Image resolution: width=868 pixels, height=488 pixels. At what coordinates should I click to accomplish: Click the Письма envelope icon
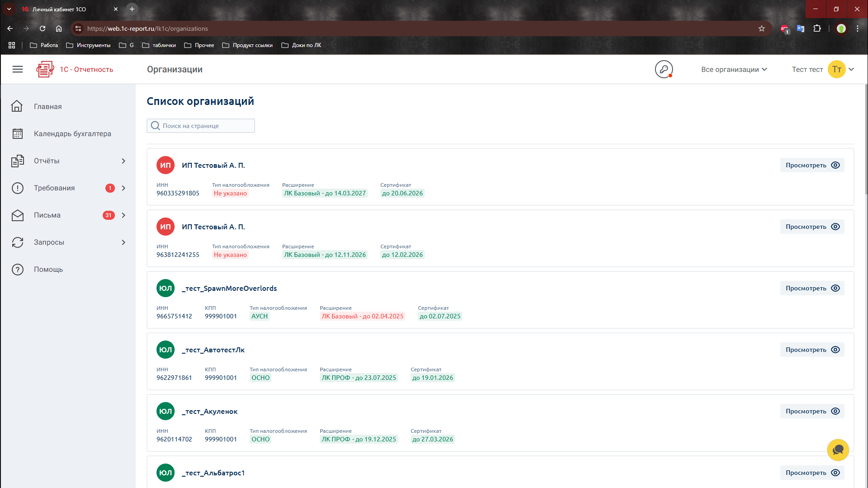pyautogui.click(x=17, y=215)
